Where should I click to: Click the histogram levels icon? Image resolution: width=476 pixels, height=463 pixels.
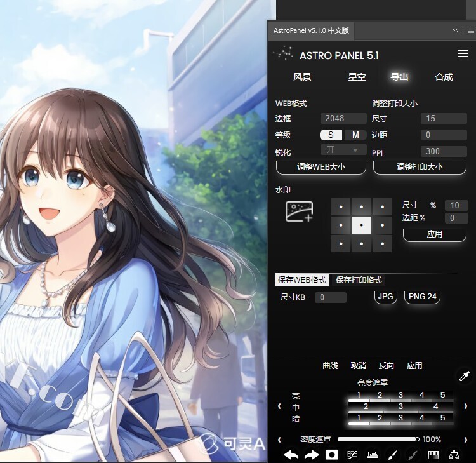(373, 455)
